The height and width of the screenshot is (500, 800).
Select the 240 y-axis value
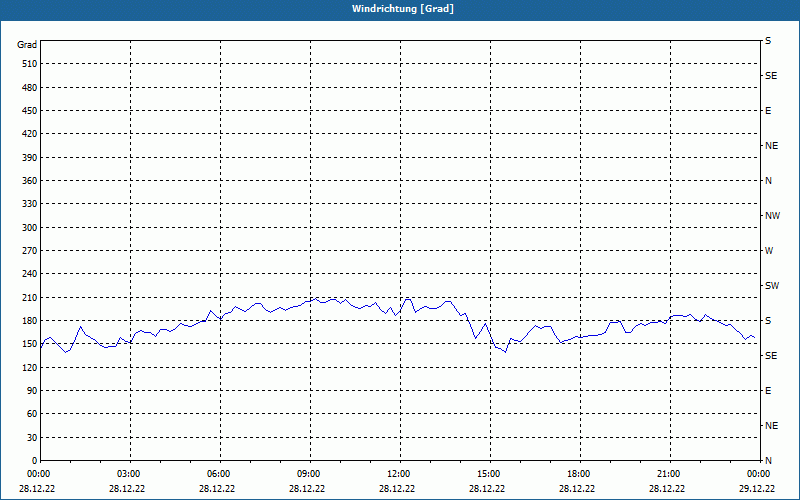pyautogui.click(x=30, y=274)
